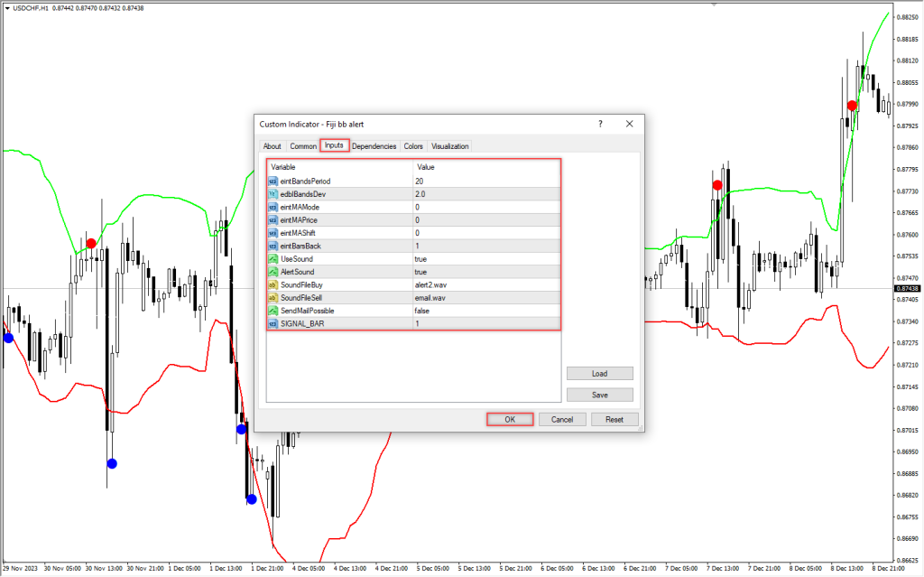Click the Cancel button

(562, 420)
